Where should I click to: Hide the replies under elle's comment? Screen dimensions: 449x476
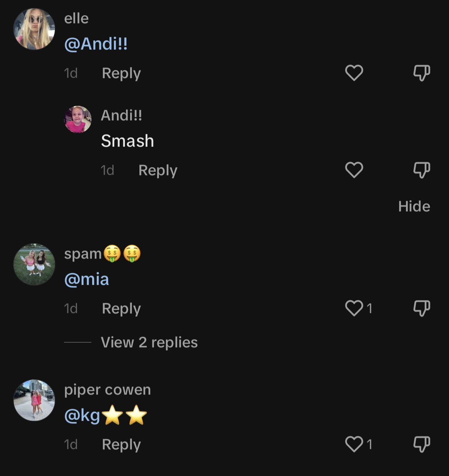coord(414,206)
